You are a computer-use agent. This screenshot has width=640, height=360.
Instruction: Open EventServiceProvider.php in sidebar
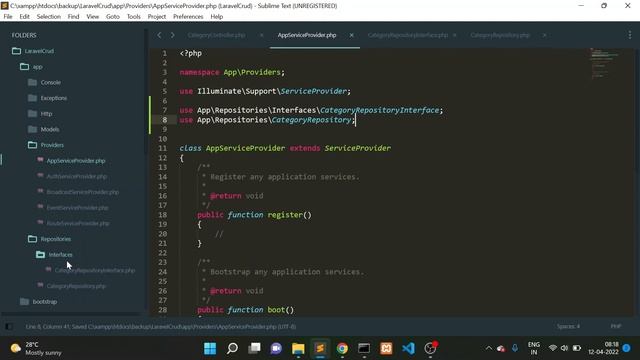[77, 208]
